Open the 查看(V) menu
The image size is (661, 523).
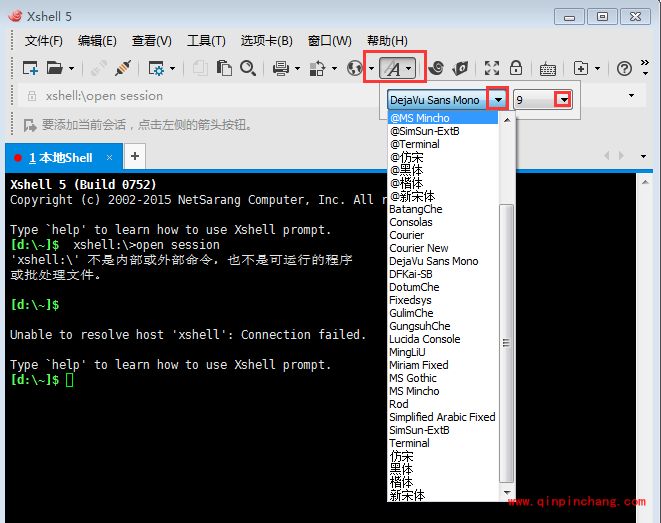152,41
